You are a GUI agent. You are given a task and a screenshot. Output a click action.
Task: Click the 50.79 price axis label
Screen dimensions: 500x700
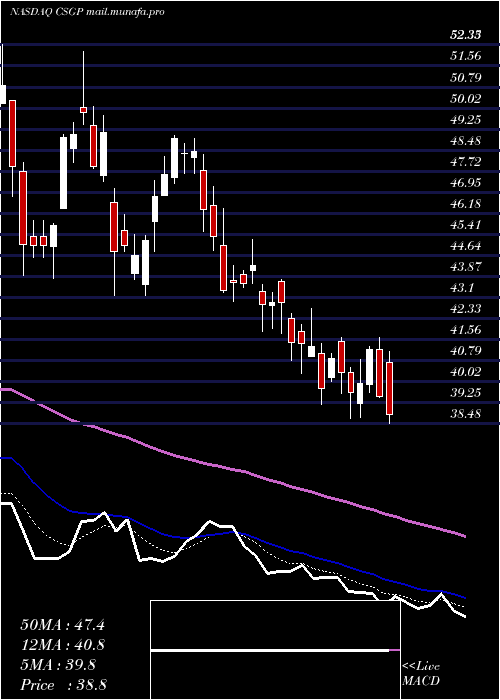(x=466, y=78)
